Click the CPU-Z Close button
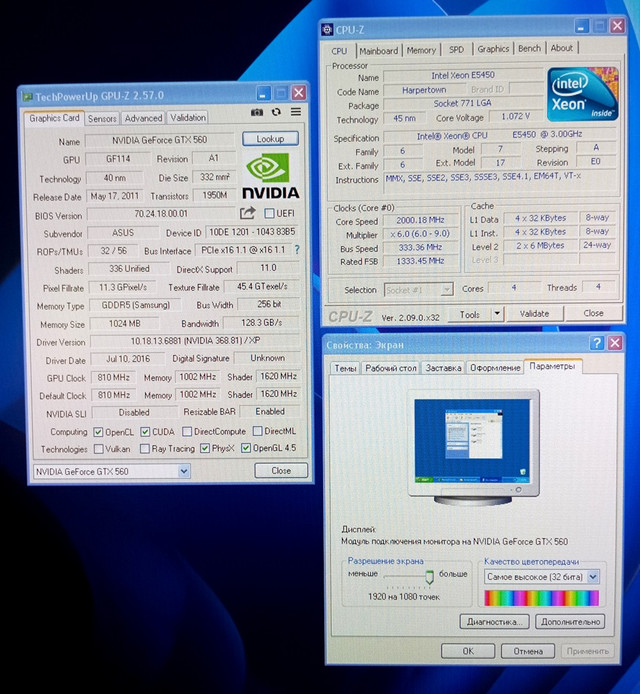This screenshot has width=640, height=694. coord(593,313)
